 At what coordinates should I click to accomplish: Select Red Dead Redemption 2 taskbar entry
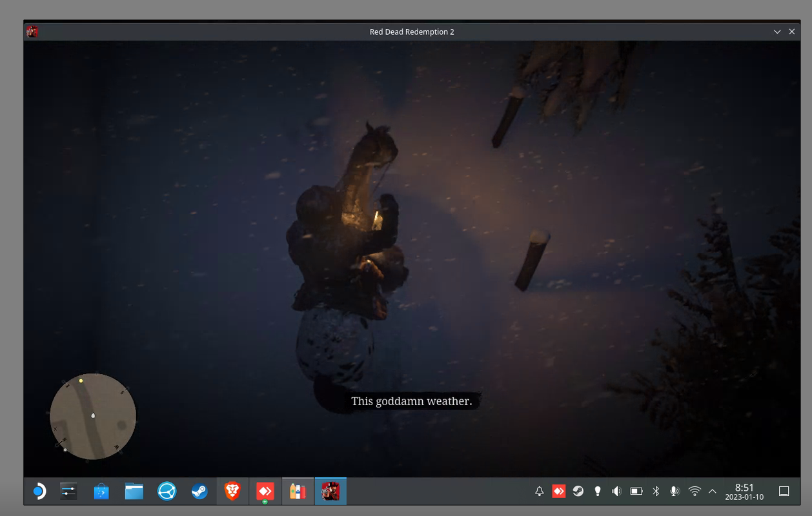tap(330, 491)
